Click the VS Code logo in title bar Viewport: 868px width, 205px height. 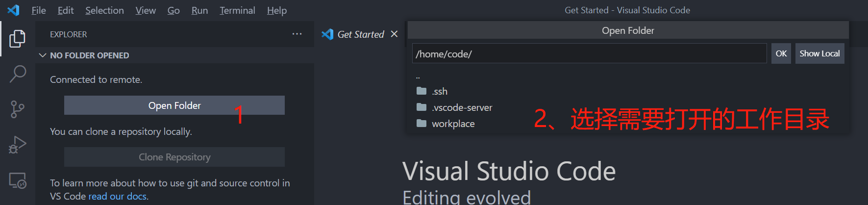(x=13, y=10)
